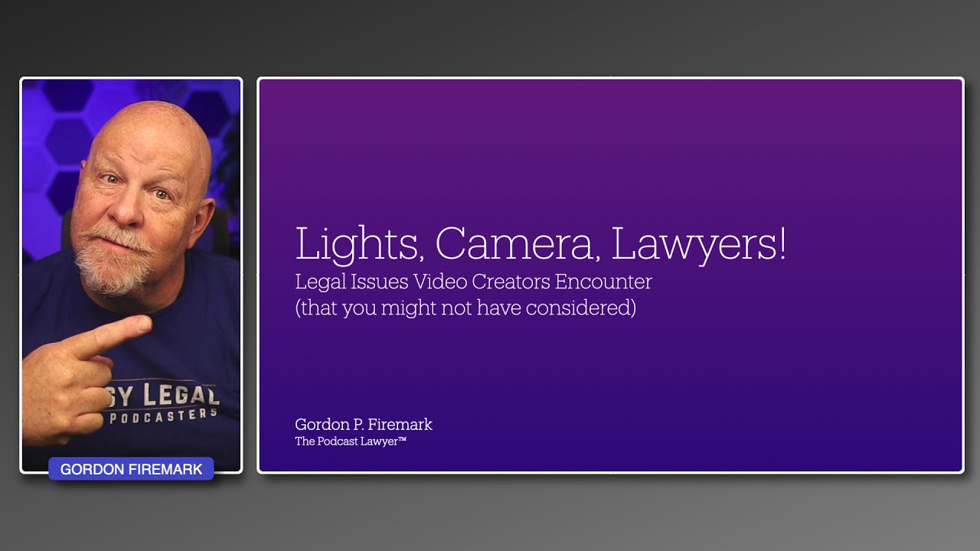Click the 'Lights, Camera, Lawyers!' slide title
Viewport: 980px width, 551px height.
541,246
